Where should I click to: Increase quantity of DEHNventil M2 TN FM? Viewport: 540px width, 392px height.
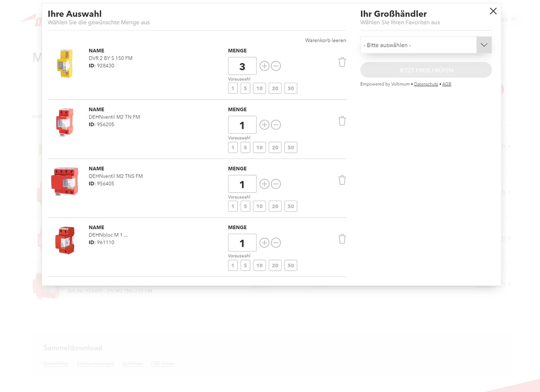tap(264, 125)
